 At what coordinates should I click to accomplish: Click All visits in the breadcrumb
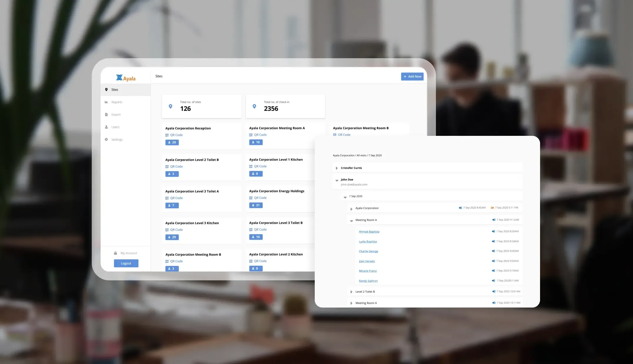(362, 156)
